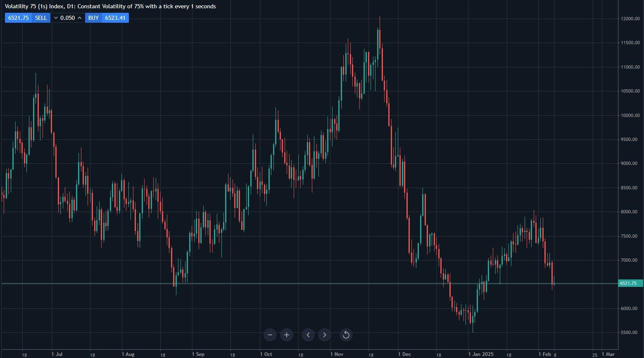
Task: Click the 1 Sep date label
Action: pyautogui.click(x=198, y=354)
